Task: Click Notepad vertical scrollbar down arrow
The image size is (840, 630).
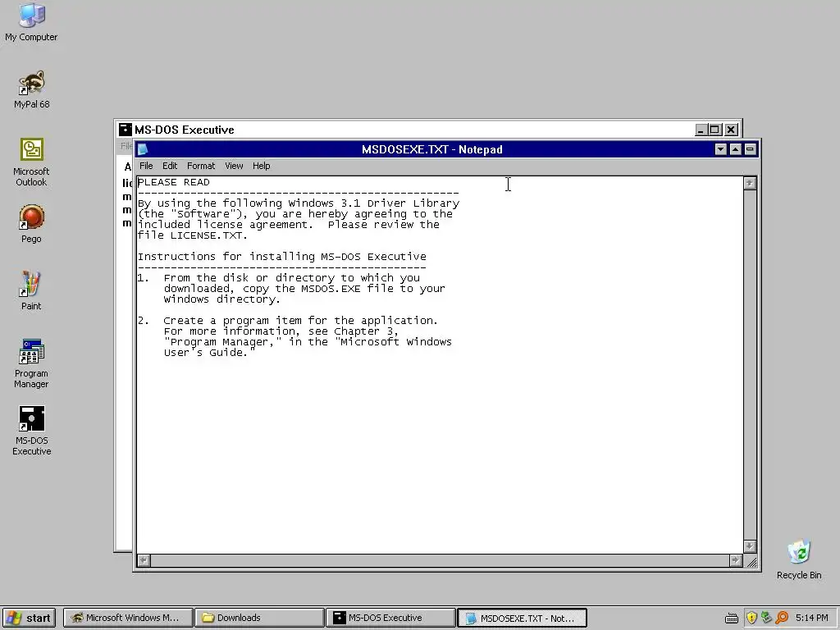Action: tap(750, 546)
